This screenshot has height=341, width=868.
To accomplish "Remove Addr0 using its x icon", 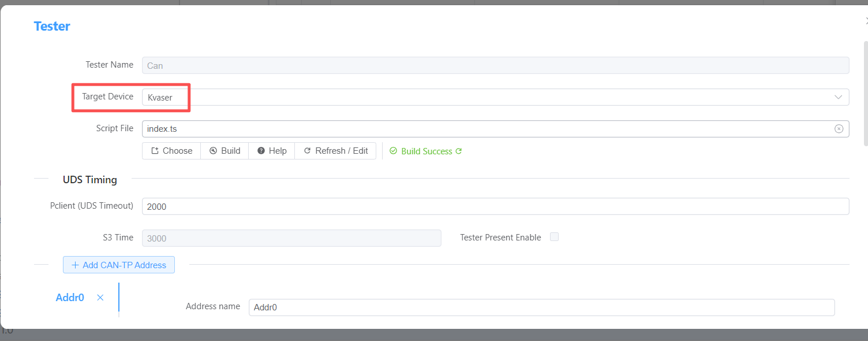I will (x=100, y=298).
